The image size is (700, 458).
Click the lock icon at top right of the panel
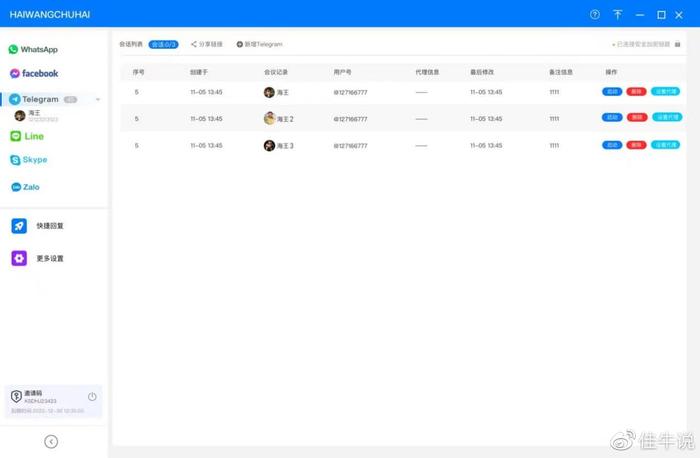(x=677, y=44)
